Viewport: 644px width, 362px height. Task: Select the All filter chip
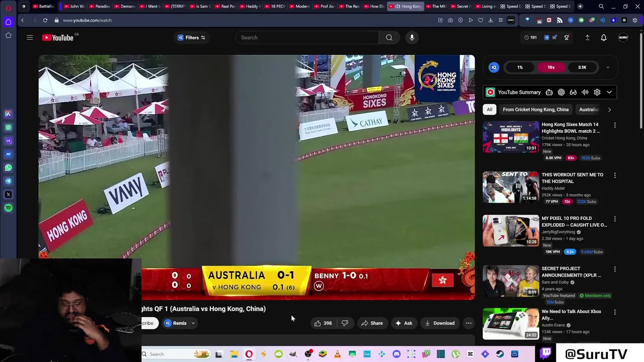(490, 110)
